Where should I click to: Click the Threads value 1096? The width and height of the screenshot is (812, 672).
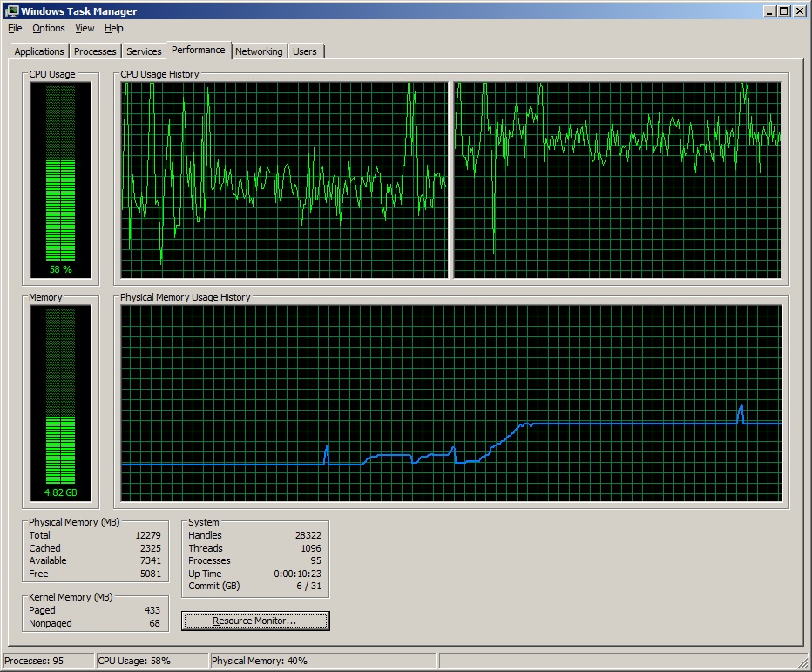tap(311, 548)
